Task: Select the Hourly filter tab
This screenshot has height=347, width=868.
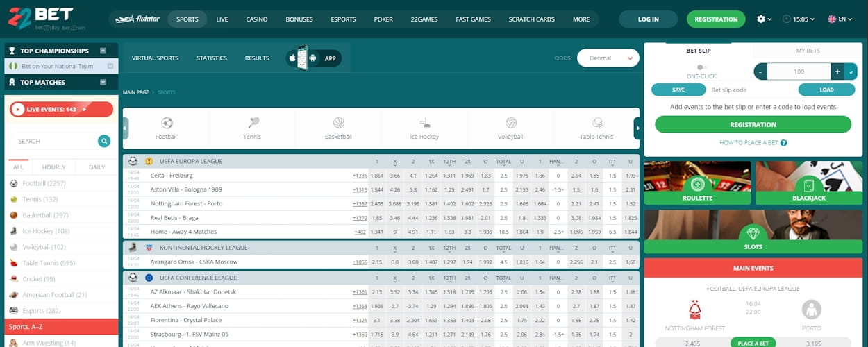Action: tap(53, 167)
